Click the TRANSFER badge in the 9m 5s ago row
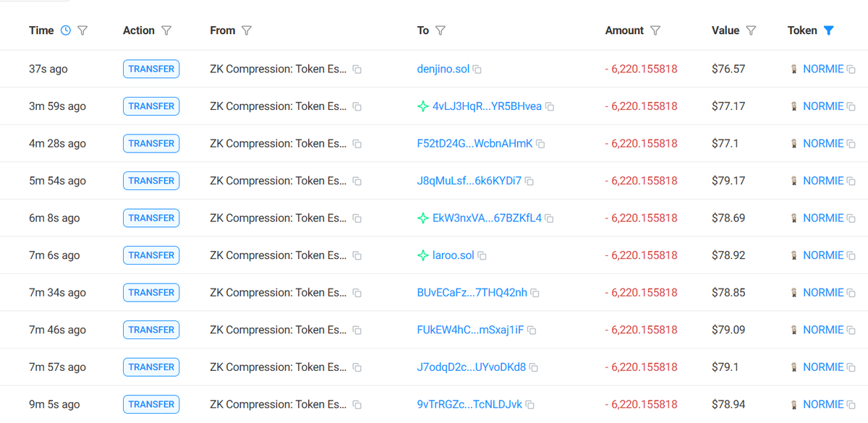The image size is (868, 423). [x=151, y=404]
